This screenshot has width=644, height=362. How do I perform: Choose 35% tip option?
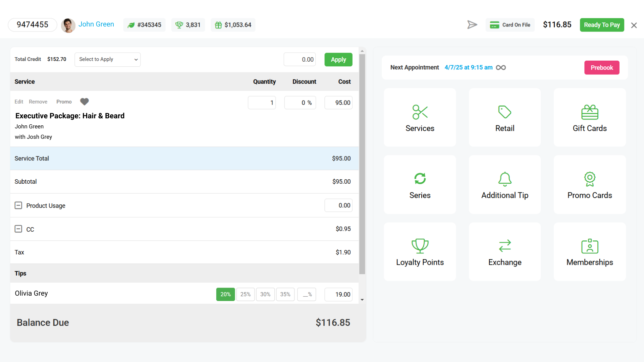click(285, 294)
